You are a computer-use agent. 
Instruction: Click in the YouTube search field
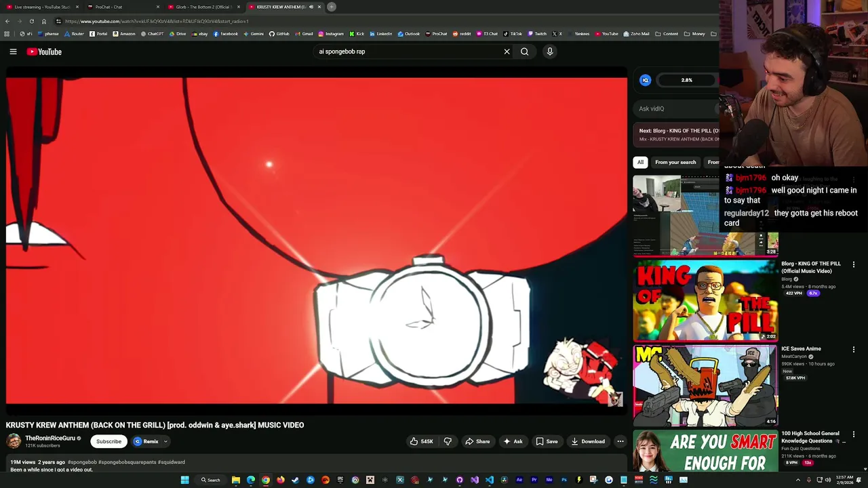click(x=407, y=52)
